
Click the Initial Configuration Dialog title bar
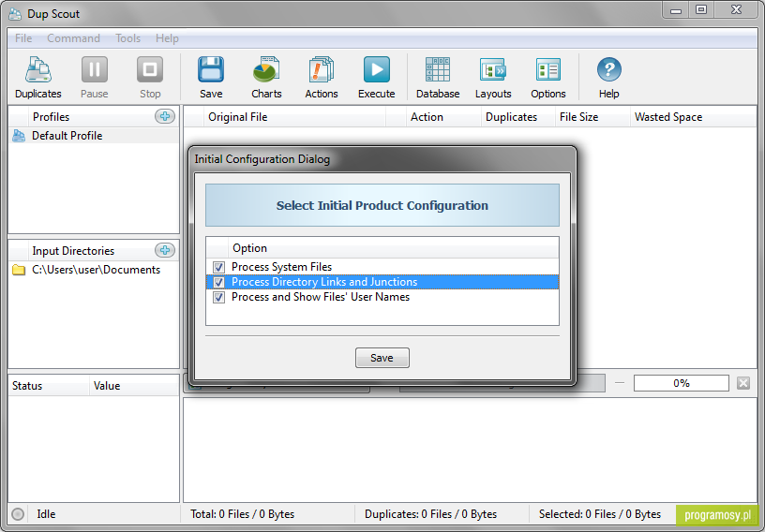click(382, 159)
